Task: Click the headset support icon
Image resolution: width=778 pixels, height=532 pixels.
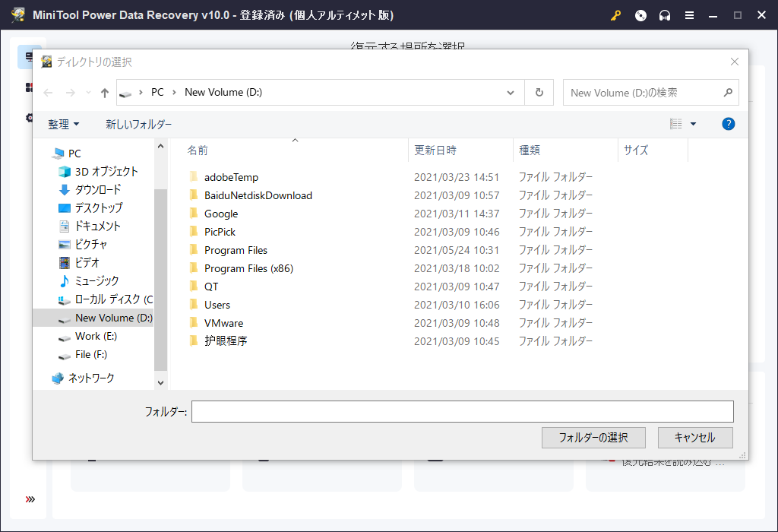Action: (665, 15)
